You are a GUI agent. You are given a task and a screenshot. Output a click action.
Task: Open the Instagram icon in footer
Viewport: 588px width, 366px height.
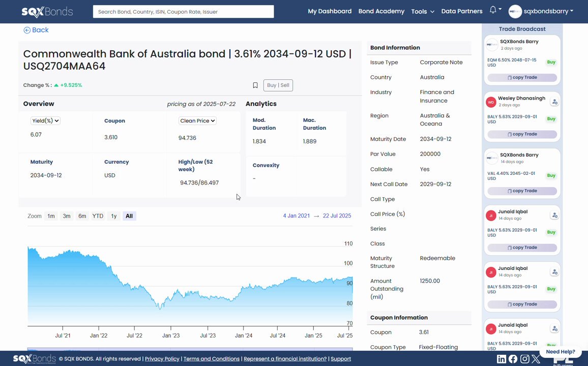tap(524, 359)
